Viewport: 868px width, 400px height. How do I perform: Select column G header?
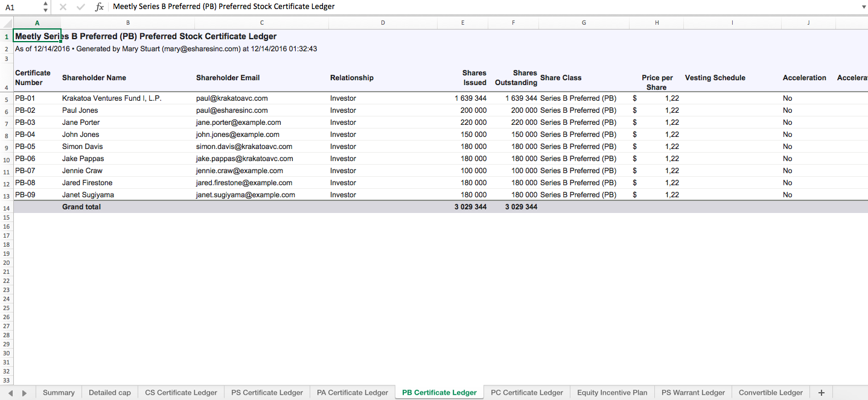click(584, 22)
